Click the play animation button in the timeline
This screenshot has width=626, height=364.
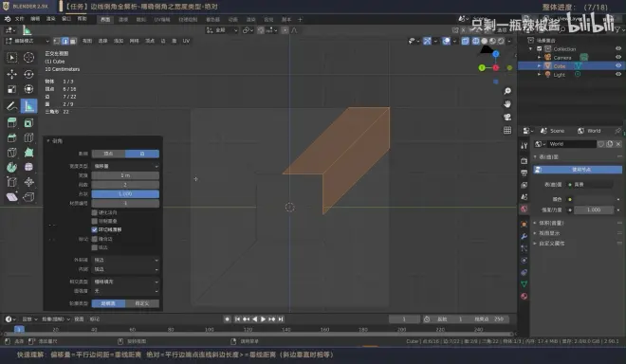click(263, 319)
